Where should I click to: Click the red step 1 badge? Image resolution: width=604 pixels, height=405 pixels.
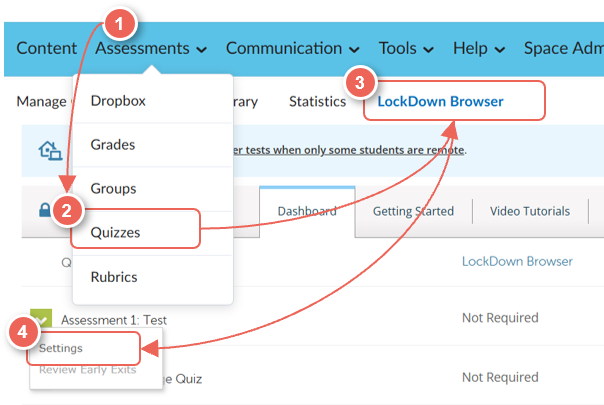tap(118, 21)
